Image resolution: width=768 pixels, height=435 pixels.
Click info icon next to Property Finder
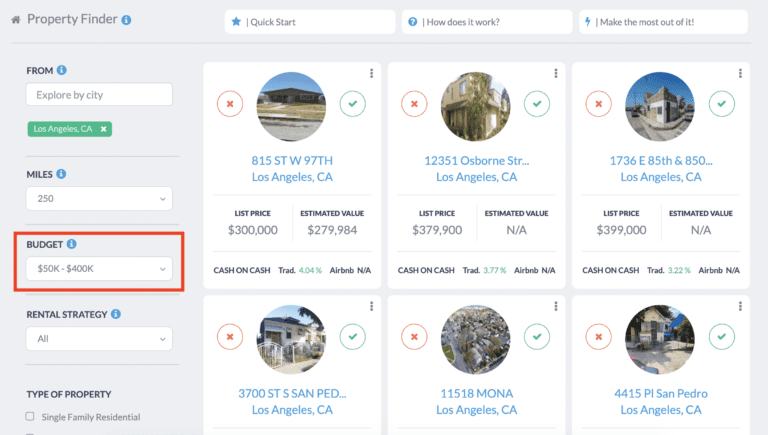(x=126, y=20)
